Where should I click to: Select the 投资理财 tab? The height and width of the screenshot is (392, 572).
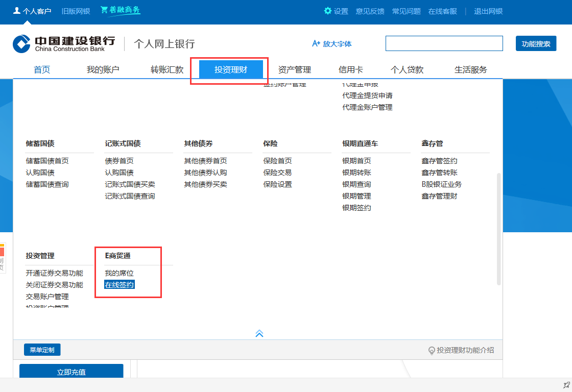click(x=231, y=69)
